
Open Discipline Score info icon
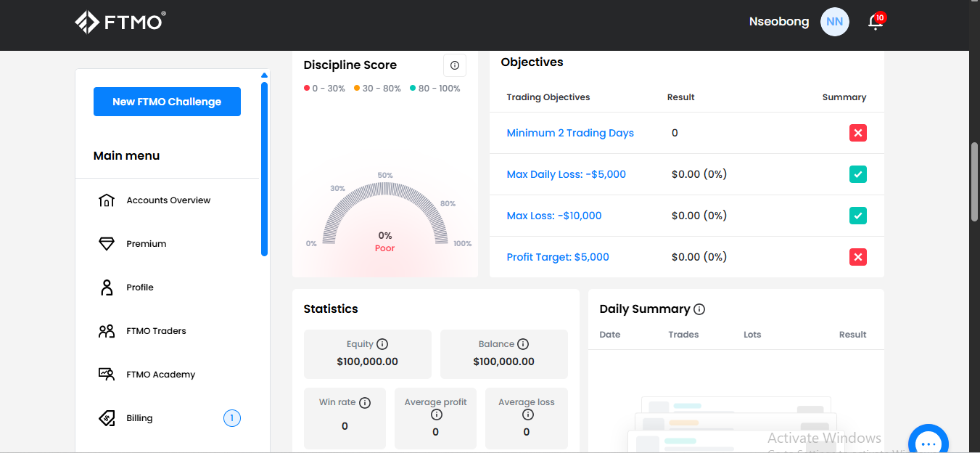455,65
